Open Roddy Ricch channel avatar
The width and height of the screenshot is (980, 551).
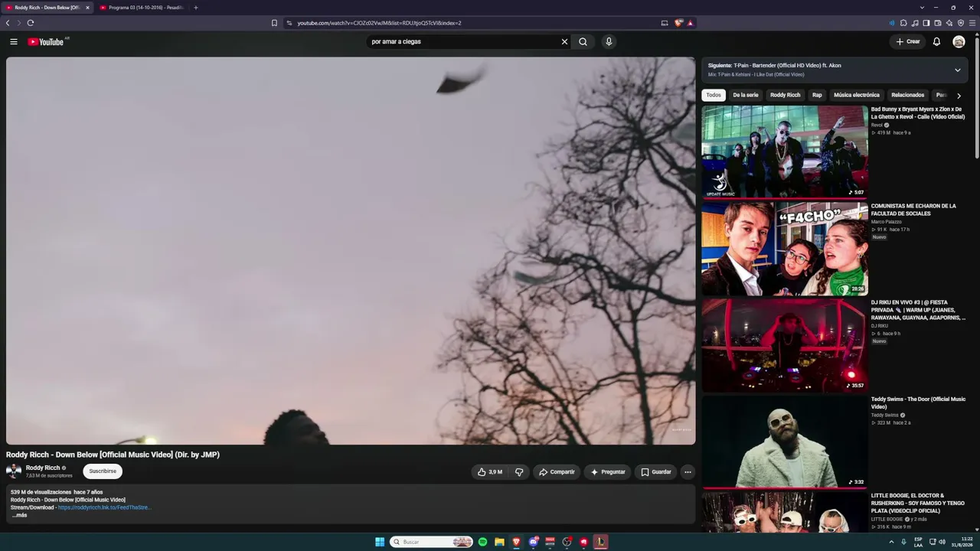coord(14,471)
